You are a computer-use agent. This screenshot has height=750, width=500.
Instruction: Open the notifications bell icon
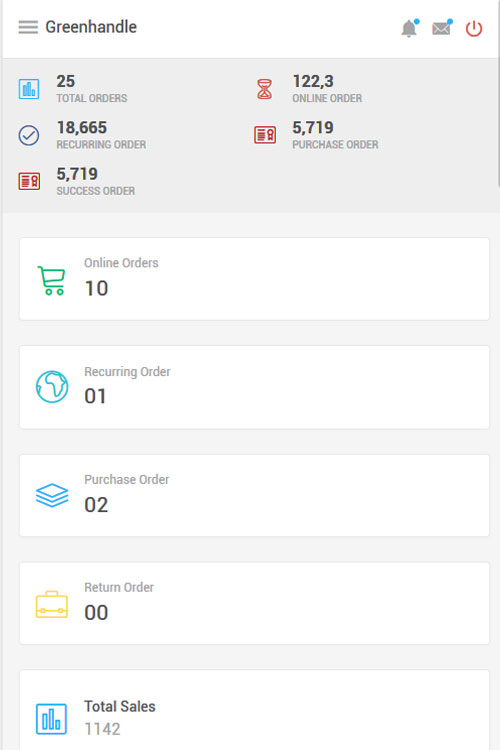tap(410, 28)
